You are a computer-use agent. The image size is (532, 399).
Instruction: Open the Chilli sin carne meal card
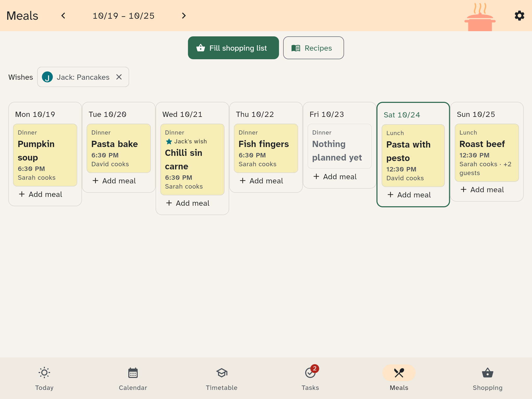(192, 159)
